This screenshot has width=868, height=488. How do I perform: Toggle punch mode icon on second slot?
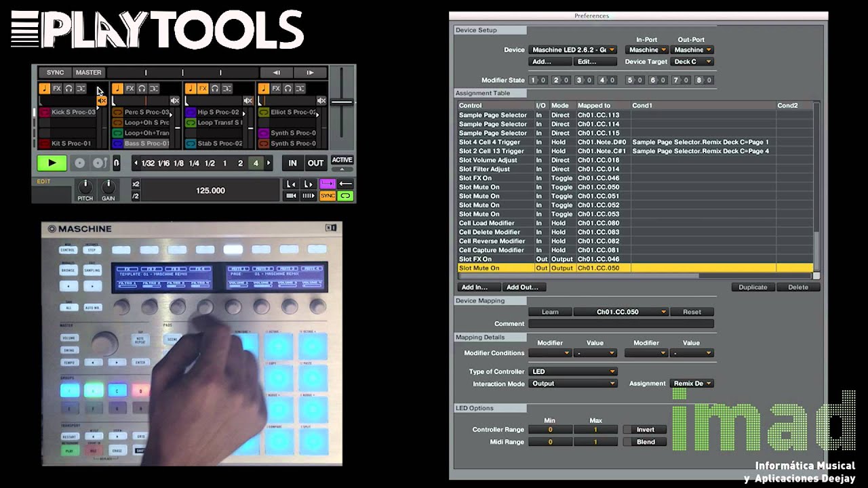point(154,88)
